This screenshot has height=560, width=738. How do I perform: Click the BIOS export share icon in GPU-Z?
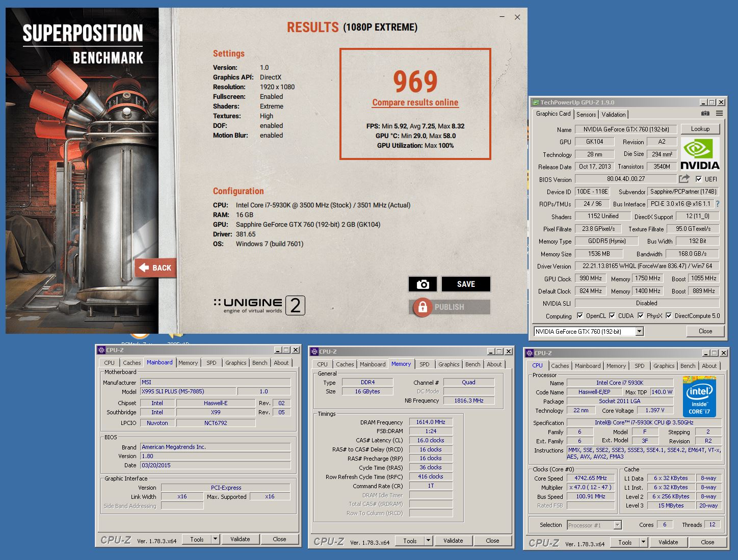(x=684, y=178)
